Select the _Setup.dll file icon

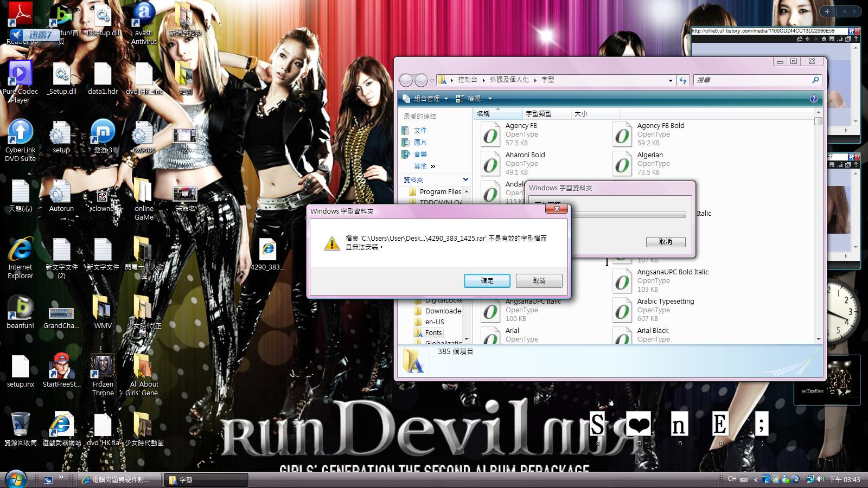click(x=61, y=79)
